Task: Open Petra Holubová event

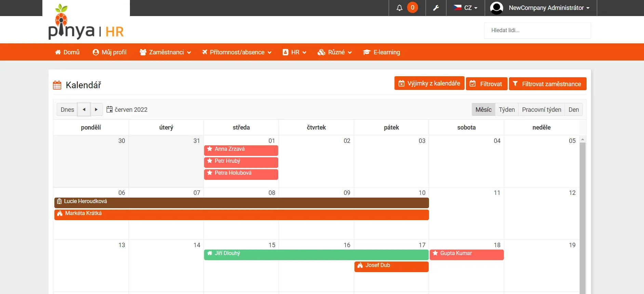Action: tap(241, 174)
